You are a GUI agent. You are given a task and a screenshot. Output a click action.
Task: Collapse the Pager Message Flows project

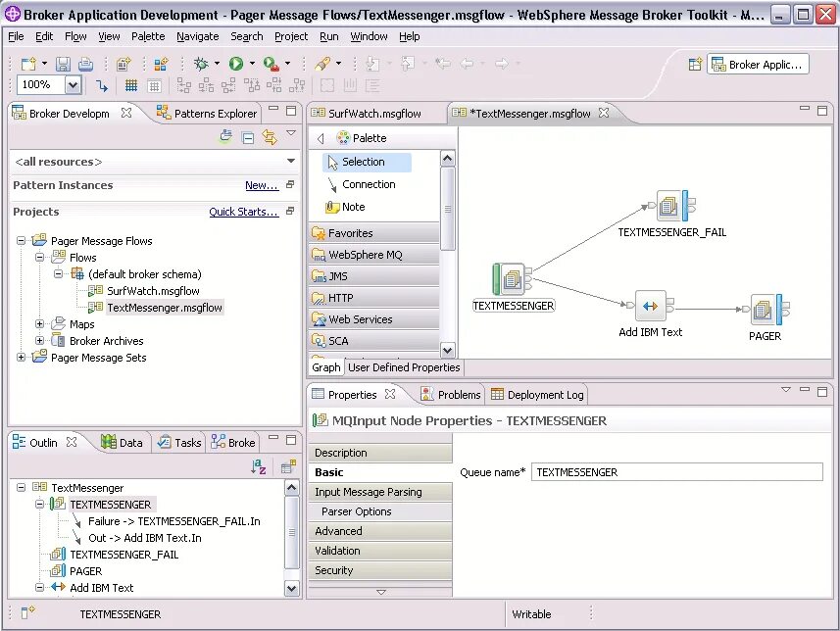tap(21, 241)
